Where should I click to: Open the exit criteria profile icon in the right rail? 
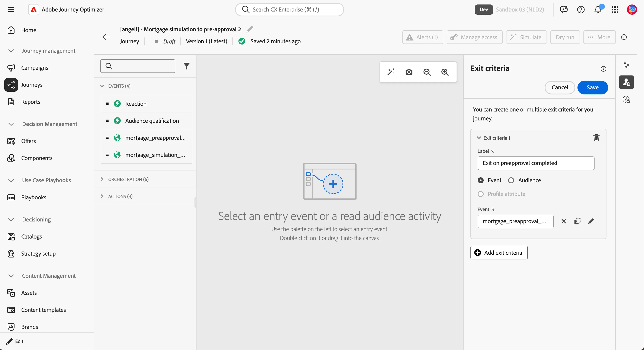click(626, 82)
